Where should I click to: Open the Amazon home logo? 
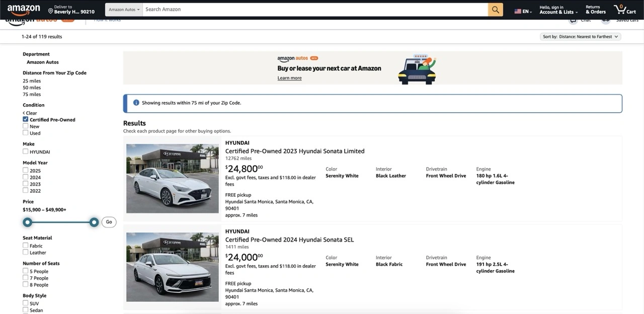[x=24, y=9]
